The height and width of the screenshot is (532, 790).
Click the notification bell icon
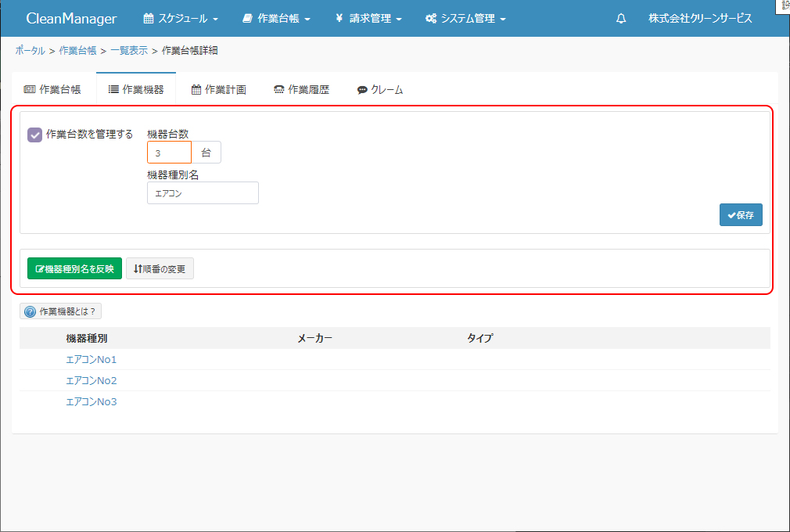pyautogui.click(x=621, y=19)
